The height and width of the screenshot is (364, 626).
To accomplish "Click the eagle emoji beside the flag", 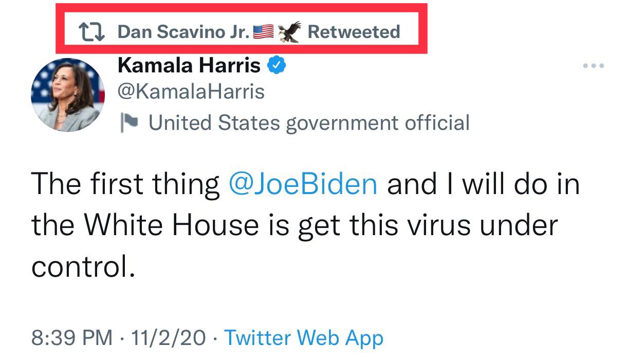I will point(289,32).
